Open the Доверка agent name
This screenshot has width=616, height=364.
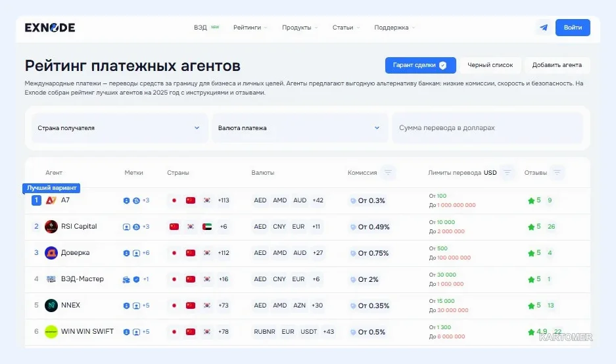coord(75,252)
